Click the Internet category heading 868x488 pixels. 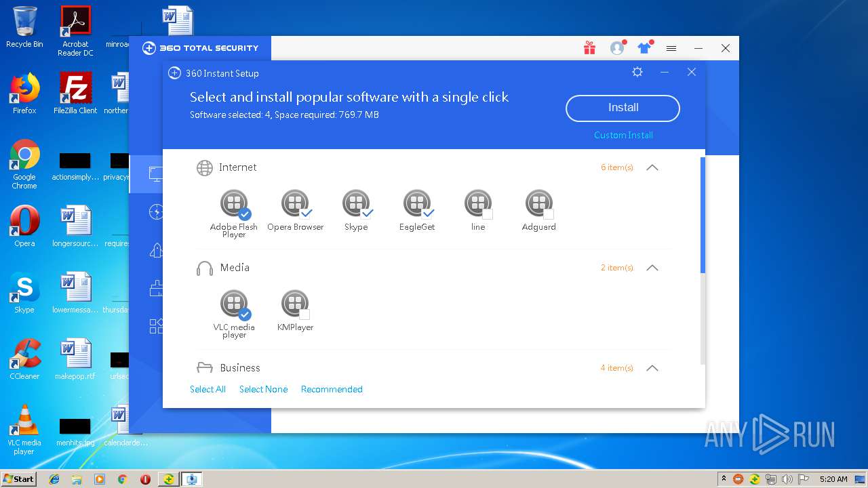237,167
